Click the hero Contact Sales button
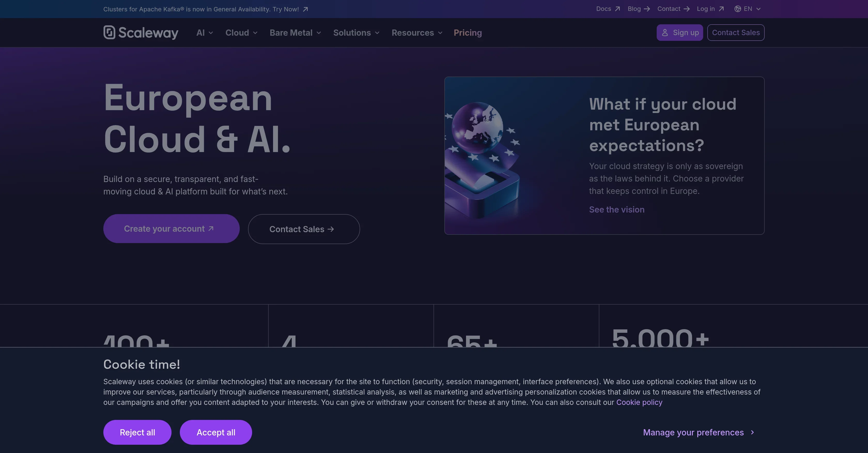This screenshot has width=868, height=453. pyautogui.click(x=304, y=229)
